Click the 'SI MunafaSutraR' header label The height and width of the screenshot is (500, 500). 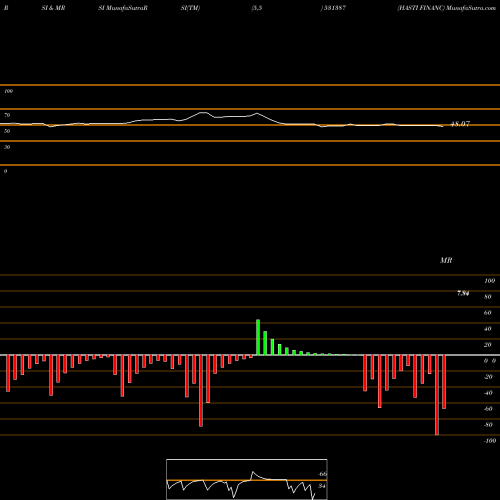[123, 8]
